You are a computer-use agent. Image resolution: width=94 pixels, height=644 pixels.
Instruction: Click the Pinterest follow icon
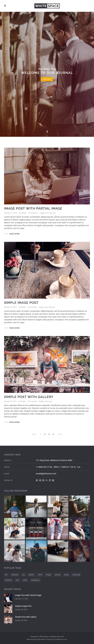pyautogui.click(x=40, y=480)
